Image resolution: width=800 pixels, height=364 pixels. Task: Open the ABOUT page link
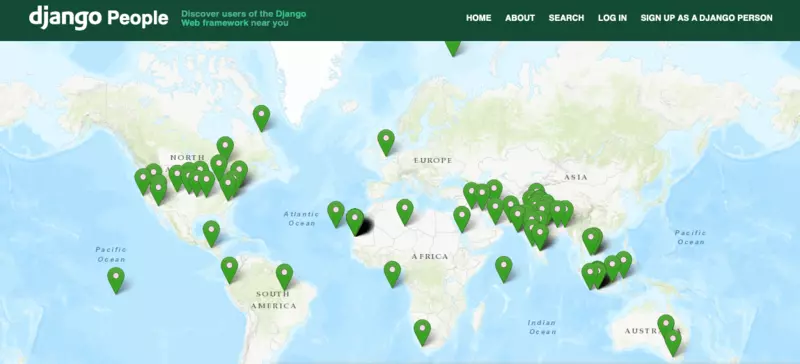tap(520, 18)
